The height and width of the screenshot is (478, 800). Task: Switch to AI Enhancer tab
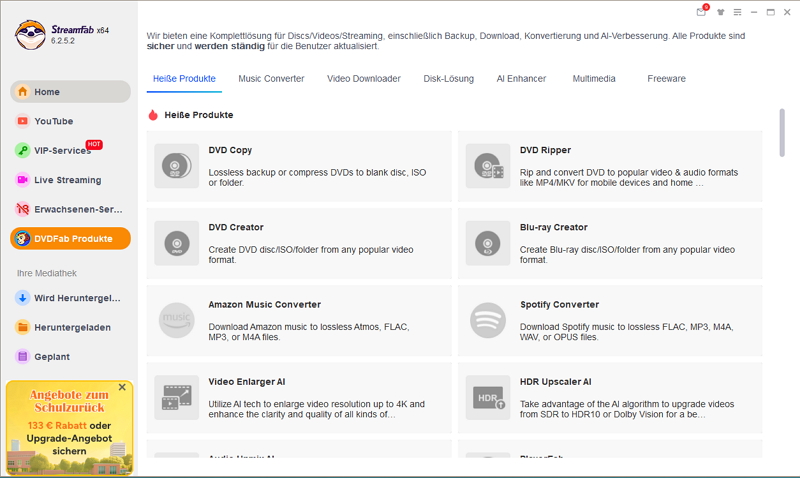pos(521,79)
